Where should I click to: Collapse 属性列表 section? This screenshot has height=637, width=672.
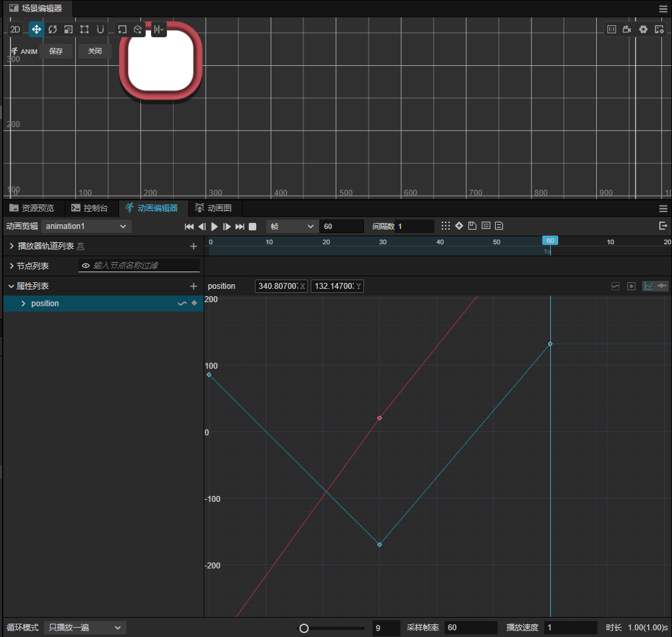tap(11, 286)
